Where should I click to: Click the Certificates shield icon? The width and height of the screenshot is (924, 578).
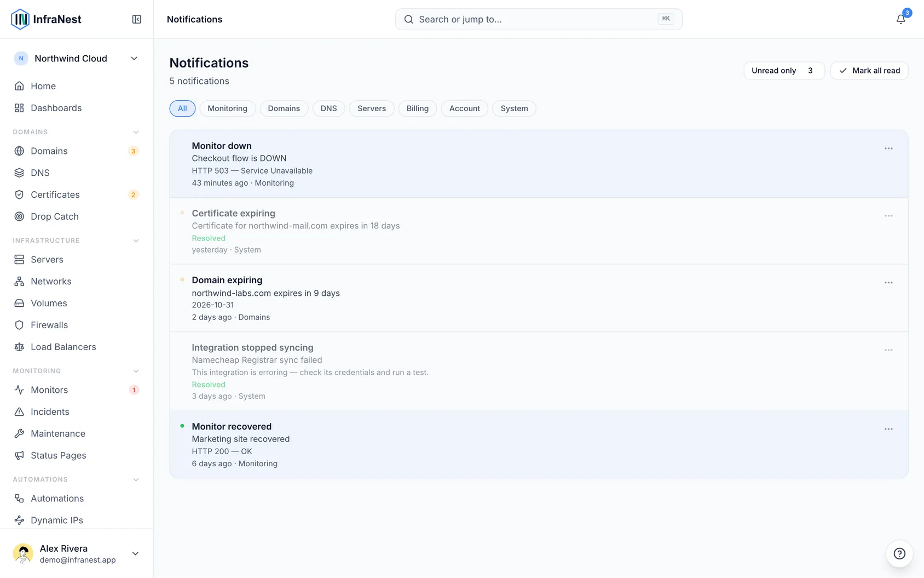[19, 194]
